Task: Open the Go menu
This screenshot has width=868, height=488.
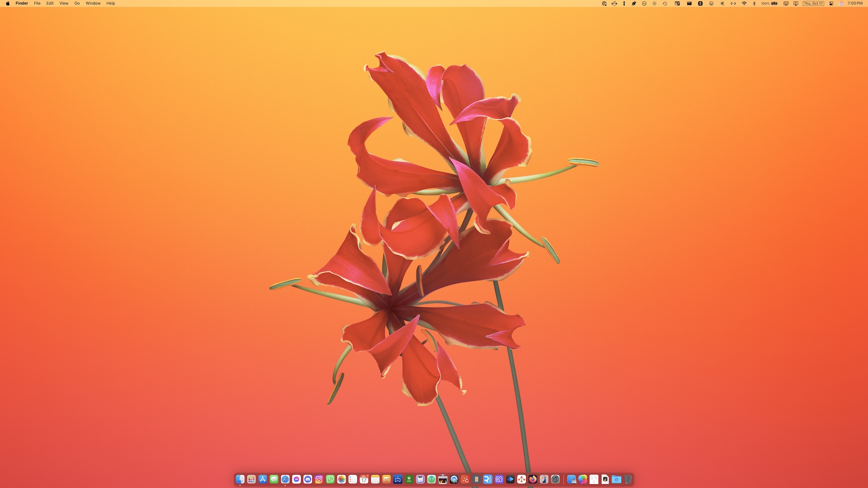Action: (77, 3)
